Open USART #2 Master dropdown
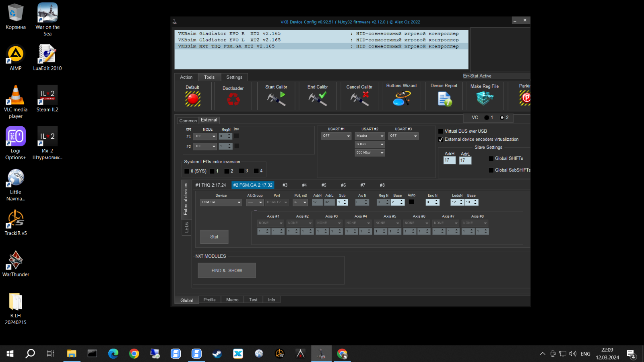Image resolution: width=644 pixels, height=362 pixels. (370, 136)
